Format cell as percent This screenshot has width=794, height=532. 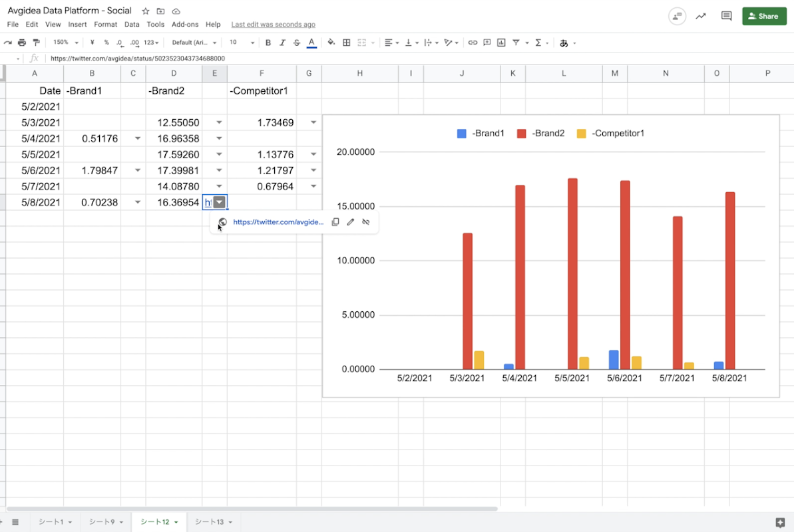(106, 43)
